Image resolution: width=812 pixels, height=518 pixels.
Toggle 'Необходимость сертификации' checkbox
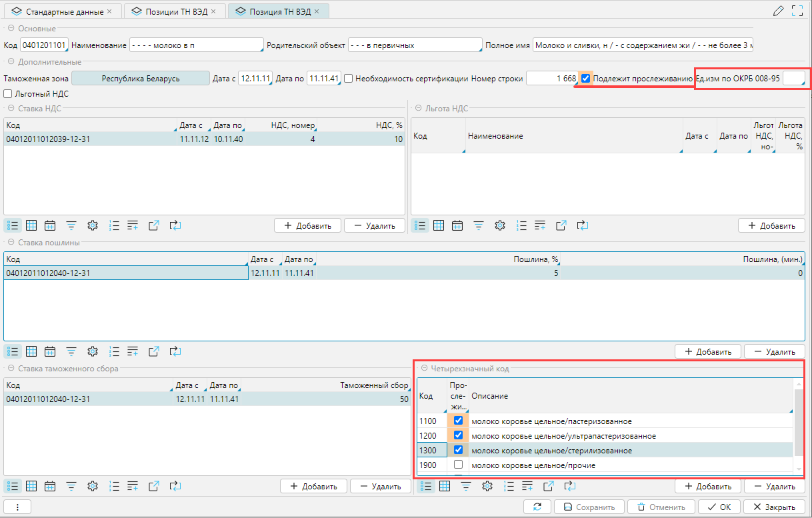[x=348, y=79]
